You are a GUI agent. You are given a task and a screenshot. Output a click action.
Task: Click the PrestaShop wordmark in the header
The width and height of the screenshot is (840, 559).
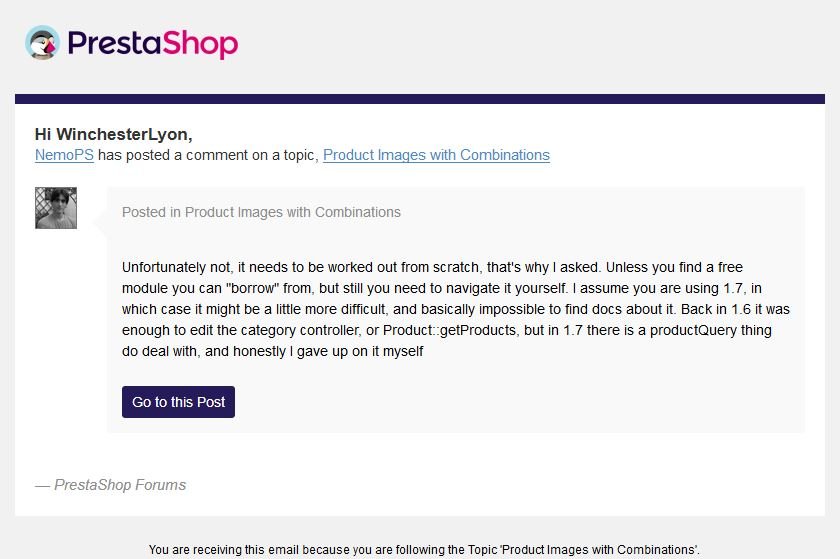pos(152,44)
